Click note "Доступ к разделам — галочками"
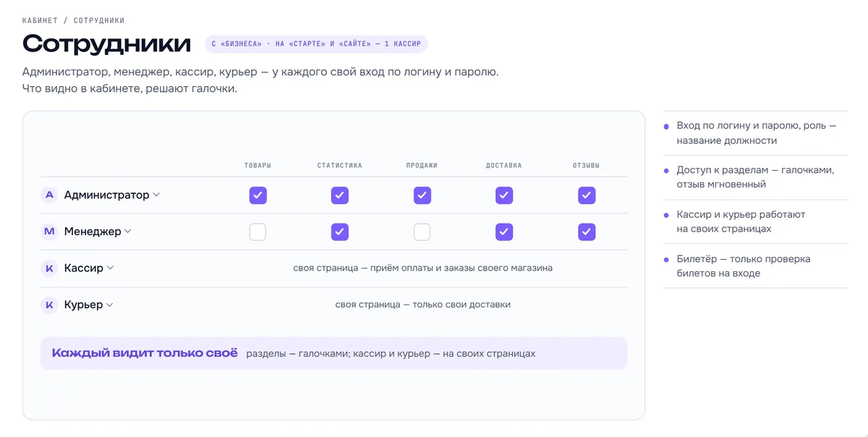This screenshot has width=868, height=437. pos(756,177)
